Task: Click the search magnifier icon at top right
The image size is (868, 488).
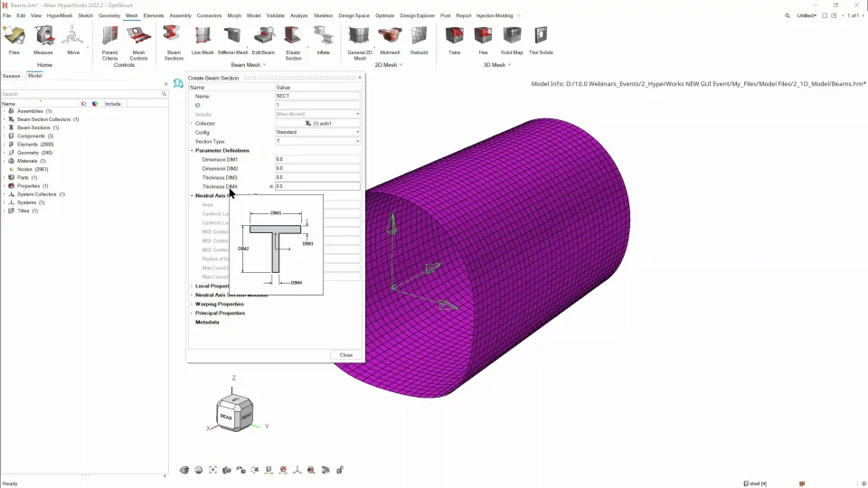Action: click(788, 15)
